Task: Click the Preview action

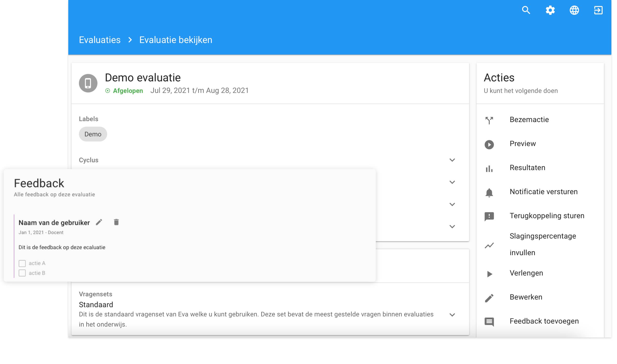Action: (x=522, y=144)
